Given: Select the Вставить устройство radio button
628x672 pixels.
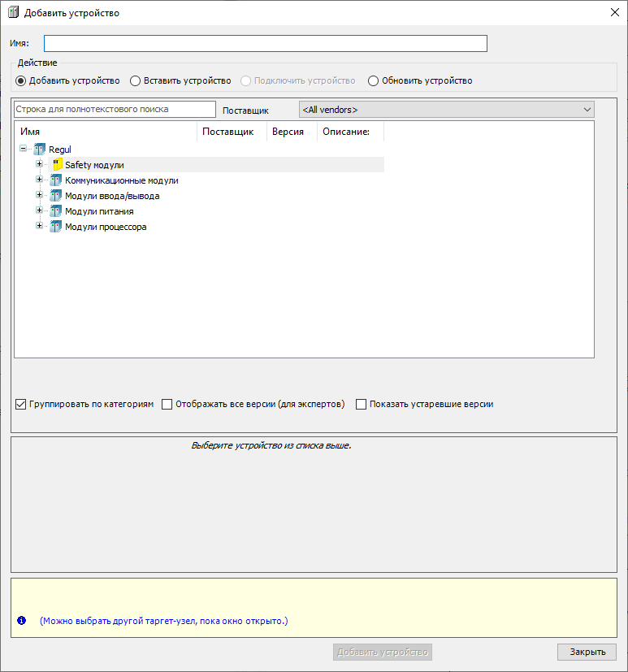Looking at the screenshot, I should click(136, 80).
